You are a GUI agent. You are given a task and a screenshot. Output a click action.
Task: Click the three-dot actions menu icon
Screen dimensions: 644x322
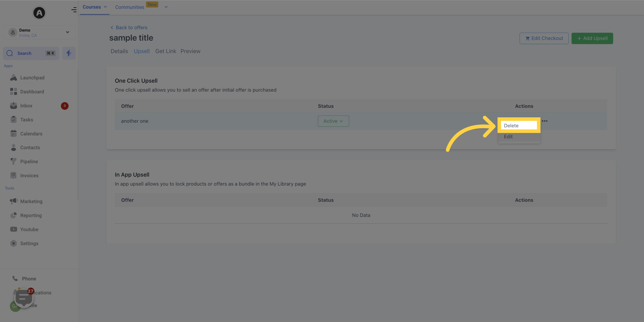pyautogui.click(x=545, y=121)
